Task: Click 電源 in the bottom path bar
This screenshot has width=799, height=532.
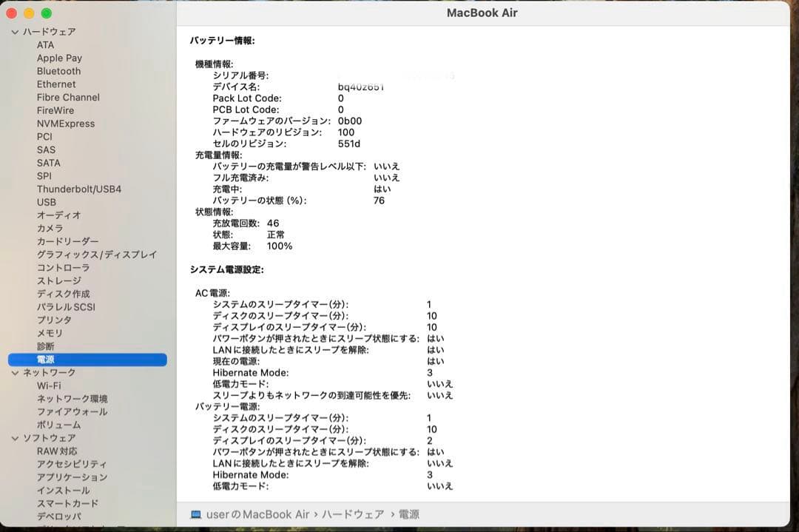Action: point(408,515)
